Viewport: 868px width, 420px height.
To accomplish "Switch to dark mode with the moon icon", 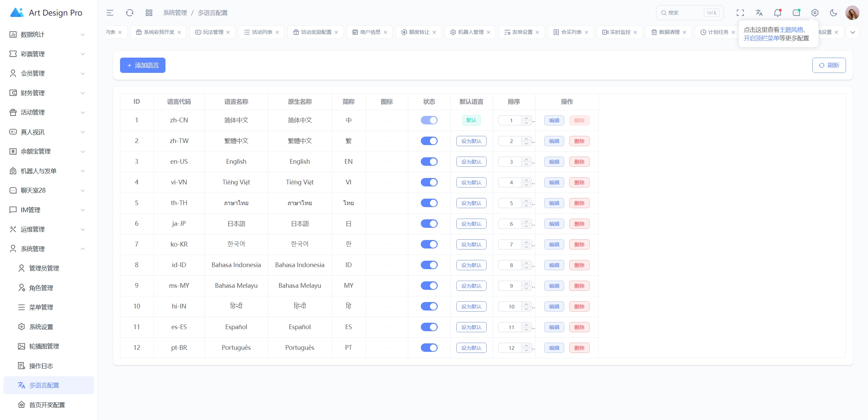I will point(833,13).
